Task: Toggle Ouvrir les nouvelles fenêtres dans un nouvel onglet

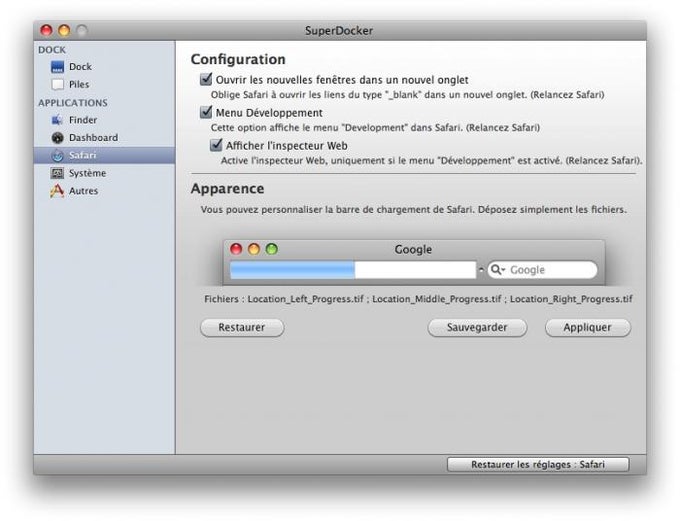Action: click(206, 79)
